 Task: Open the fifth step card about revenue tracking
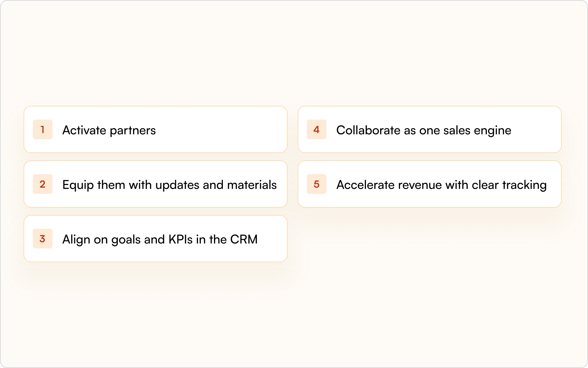[430, 184]
